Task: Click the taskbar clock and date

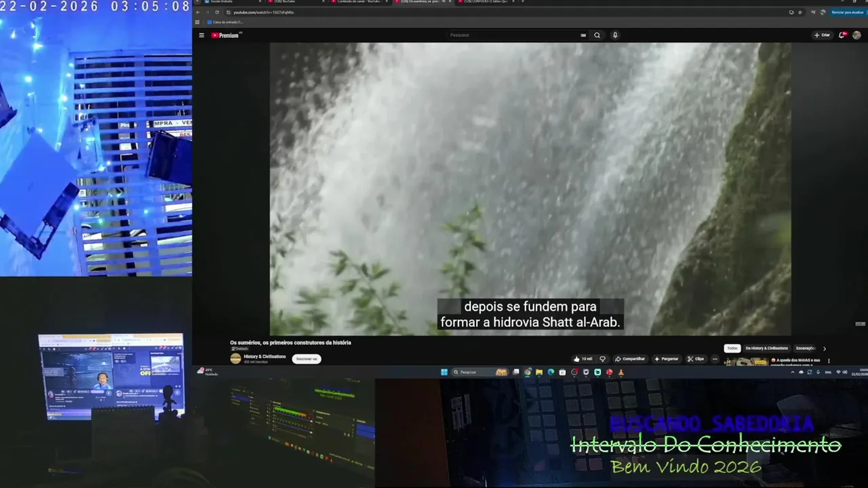Action: point(860,372)
